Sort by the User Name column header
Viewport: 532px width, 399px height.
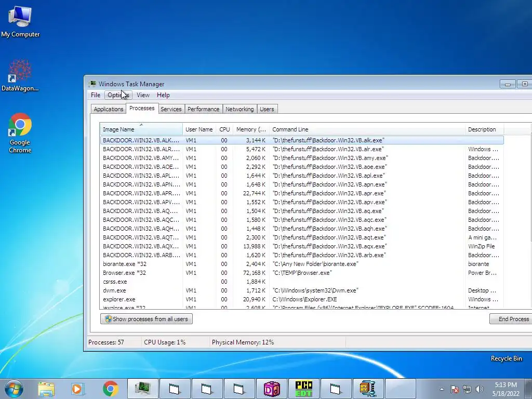click(x=199, y=129)
